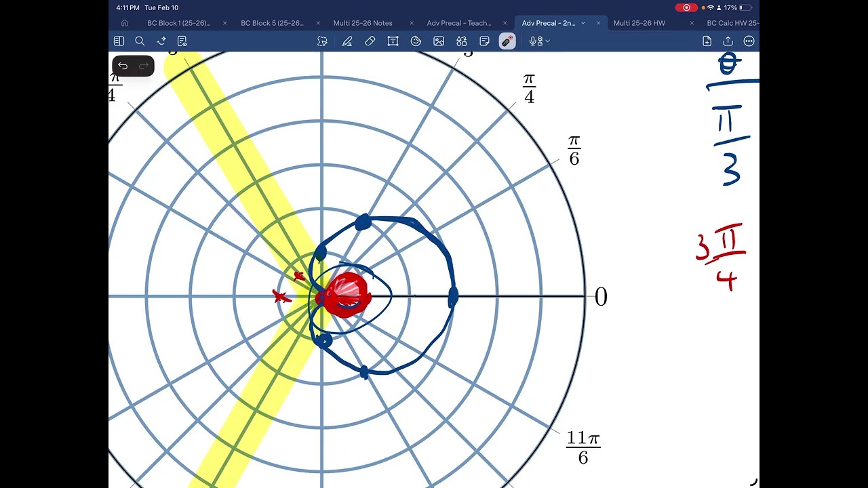The image size is (868, 488).
Task: Switch to BC Block 1 (25-26) tab
Action: click(x=178, y=23)
